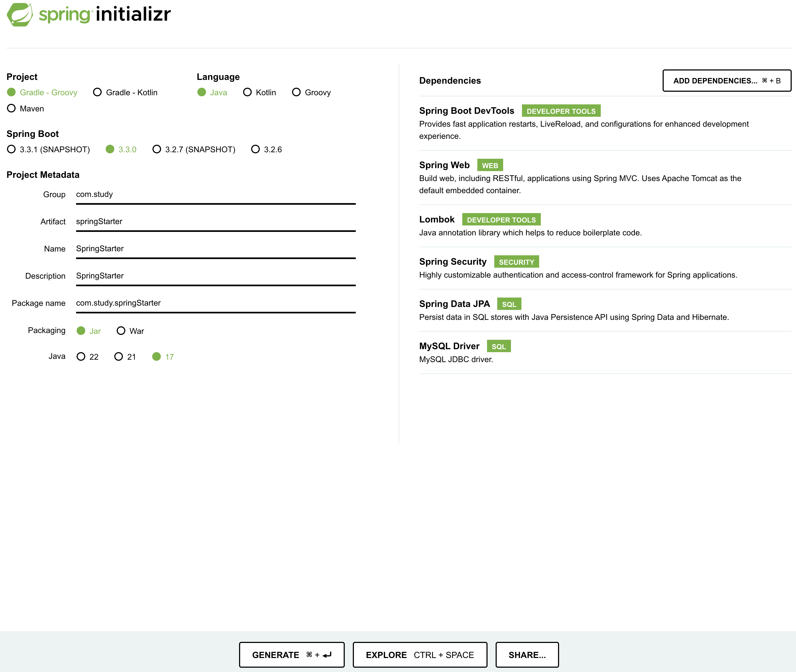Select Spring Boot 3.3.1 (SNAPSHOT)

pyautogui.click(x=11, y=149)
